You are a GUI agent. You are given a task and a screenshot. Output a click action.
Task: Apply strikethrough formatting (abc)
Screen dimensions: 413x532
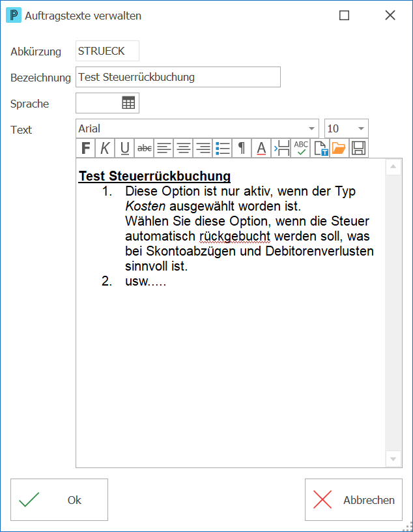pyautogui.click(x=144, y=148)
